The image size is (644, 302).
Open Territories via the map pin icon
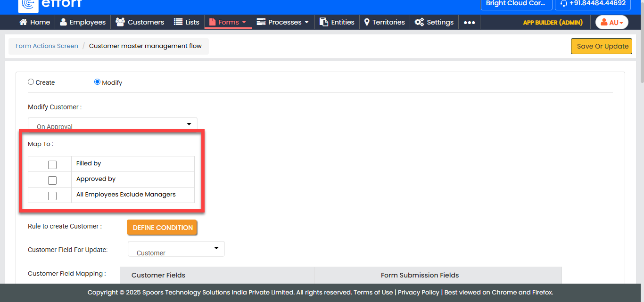[x=367, y=22]
